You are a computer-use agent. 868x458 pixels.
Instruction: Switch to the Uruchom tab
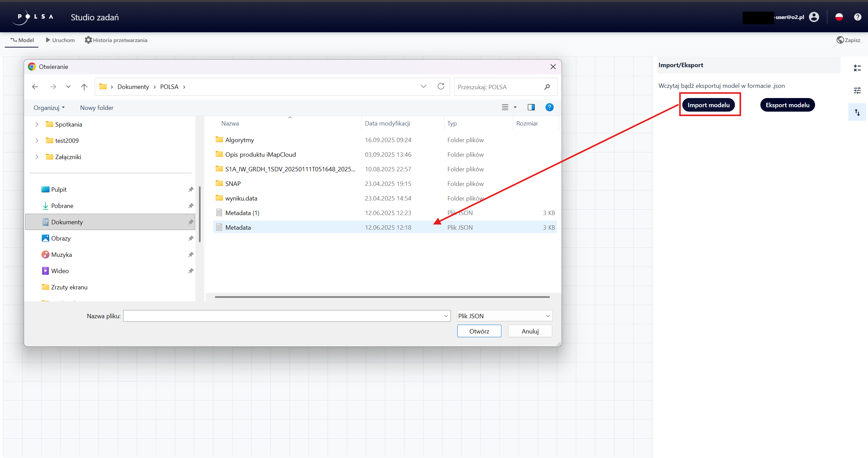(x=60, y=40)
